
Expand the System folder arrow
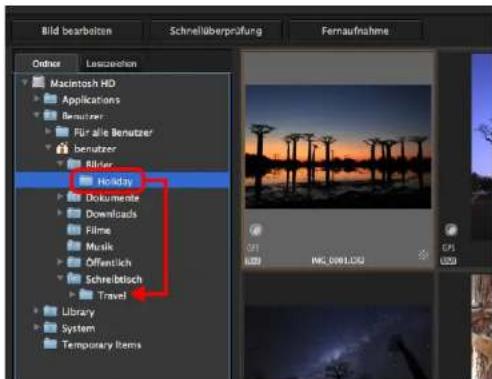pyautogui.click(x=36, y=327)
